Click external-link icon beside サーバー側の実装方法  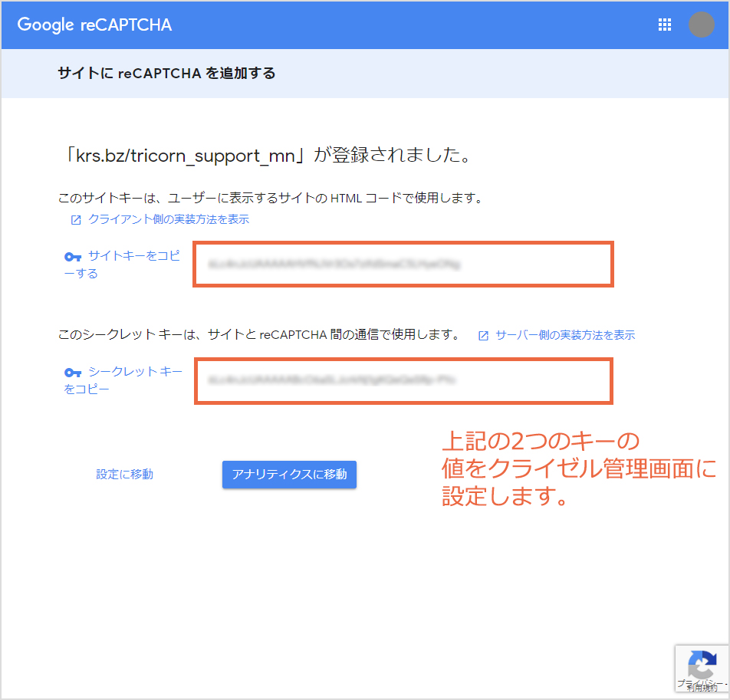coord(483,336)
